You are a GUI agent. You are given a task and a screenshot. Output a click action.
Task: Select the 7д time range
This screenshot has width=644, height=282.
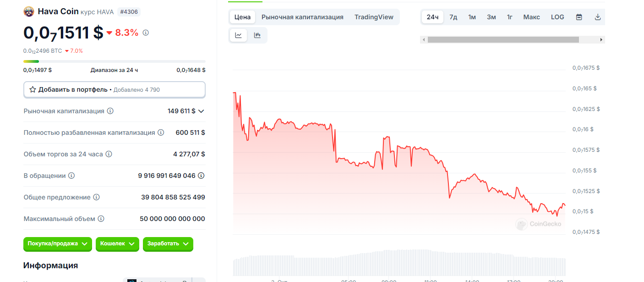coord(453,17)
